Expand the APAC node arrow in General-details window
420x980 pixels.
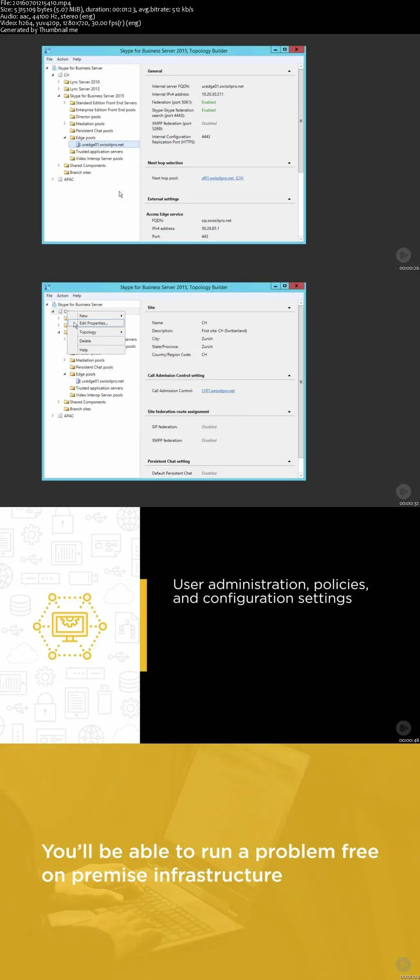(x=53, y=179)
